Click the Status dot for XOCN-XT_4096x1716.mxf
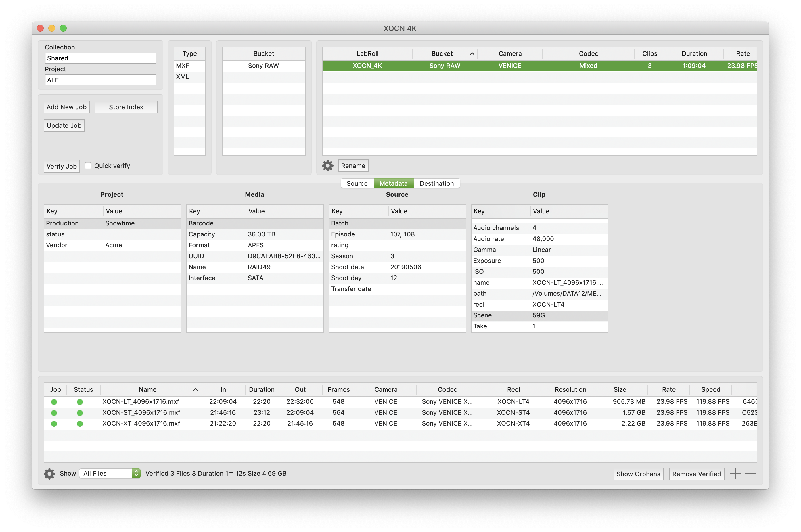This screenshot has height=532, width=801. (80, 423)
